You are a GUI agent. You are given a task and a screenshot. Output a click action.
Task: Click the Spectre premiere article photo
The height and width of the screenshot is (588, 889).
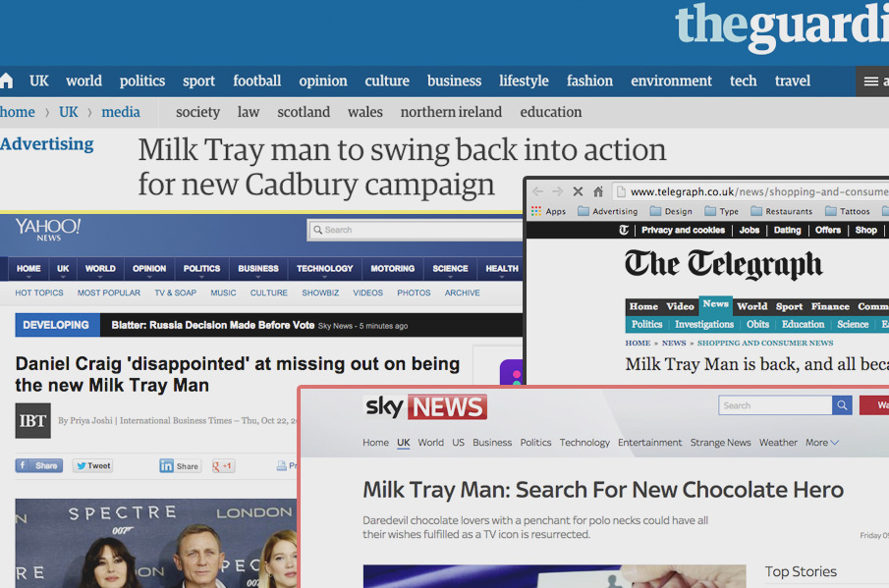point(156,543)
